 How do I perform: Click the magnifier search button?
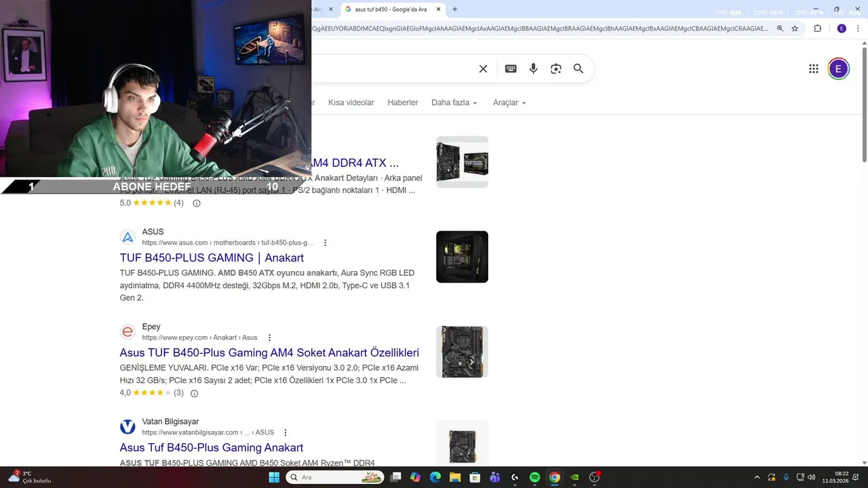pyautogui.click(x=578, y=68)
